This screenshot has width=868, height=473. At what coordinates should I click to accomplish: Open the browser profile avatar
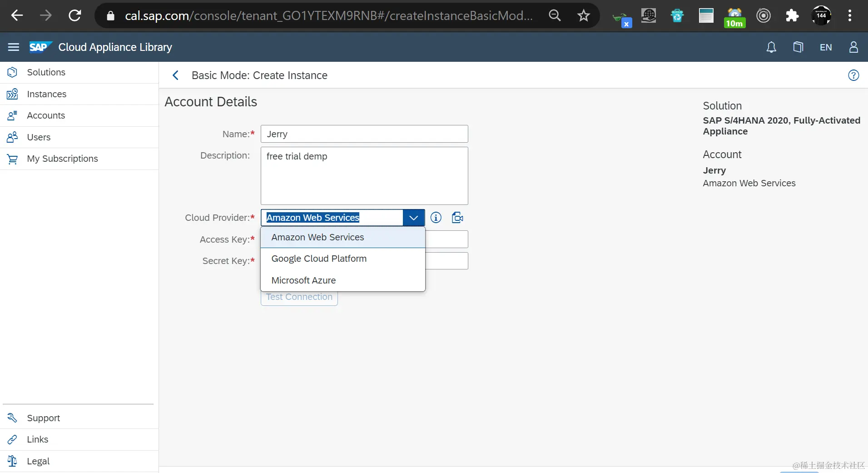point(821,15)
